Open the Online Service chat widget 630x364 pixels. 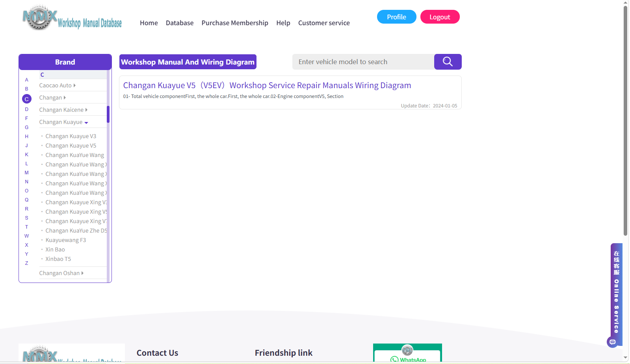point(616,295)
